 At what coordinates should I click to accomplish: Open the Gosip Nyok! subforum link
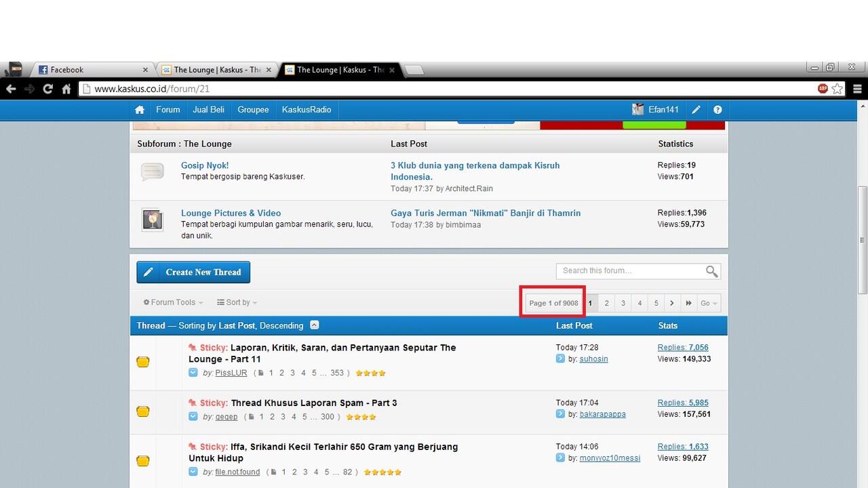coord(205,165)
